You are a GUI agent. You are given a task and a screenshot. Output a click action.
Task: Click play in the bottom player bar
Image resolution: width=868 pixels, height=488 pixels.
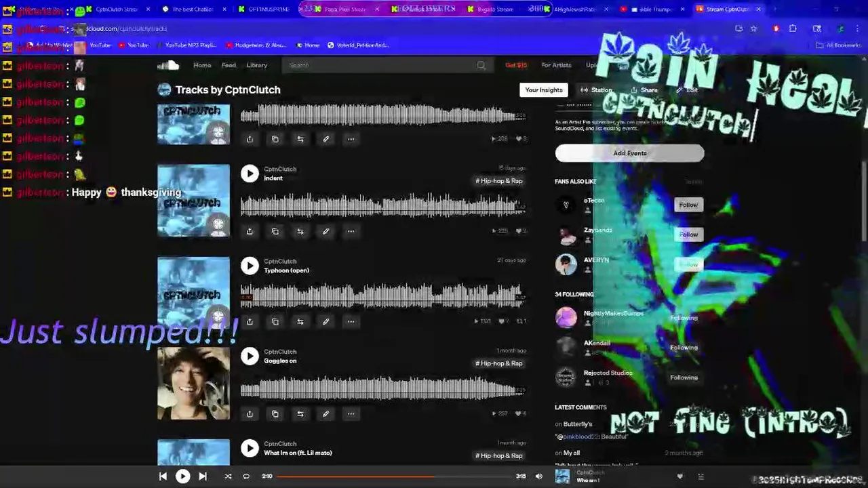182,476
